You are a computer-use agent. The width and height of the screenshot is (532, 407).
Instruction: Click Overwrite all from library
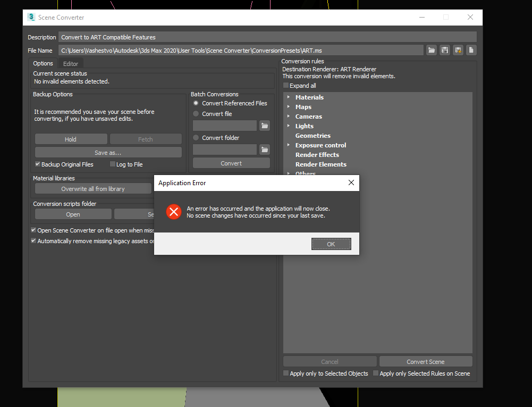[93, 188]
